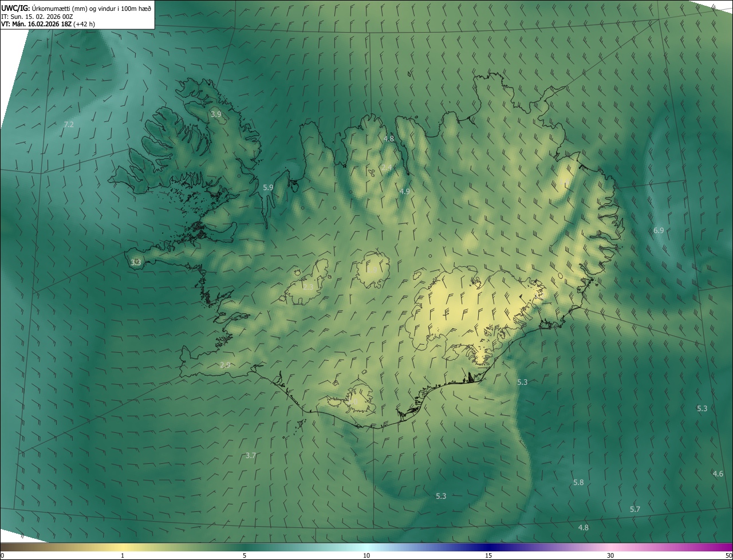Select the 5 tick label on the color scale
The image size is (733, 560).
coord(245,556)
